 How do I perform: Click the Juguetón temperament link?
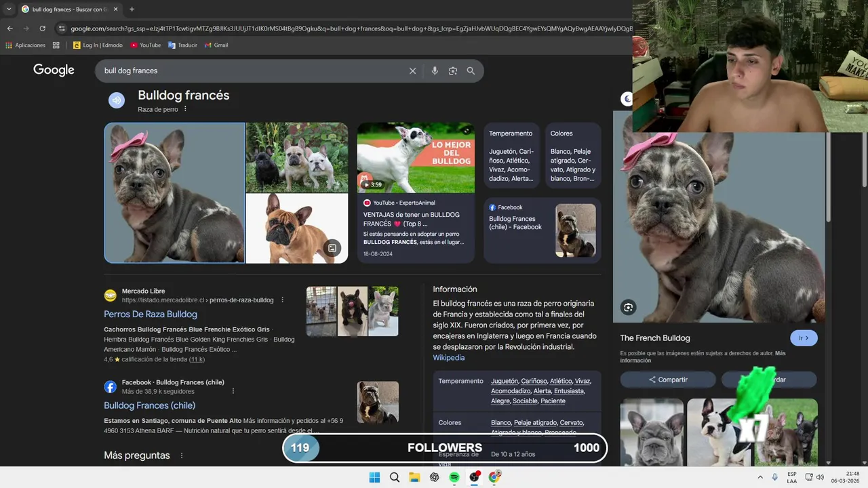505,381
